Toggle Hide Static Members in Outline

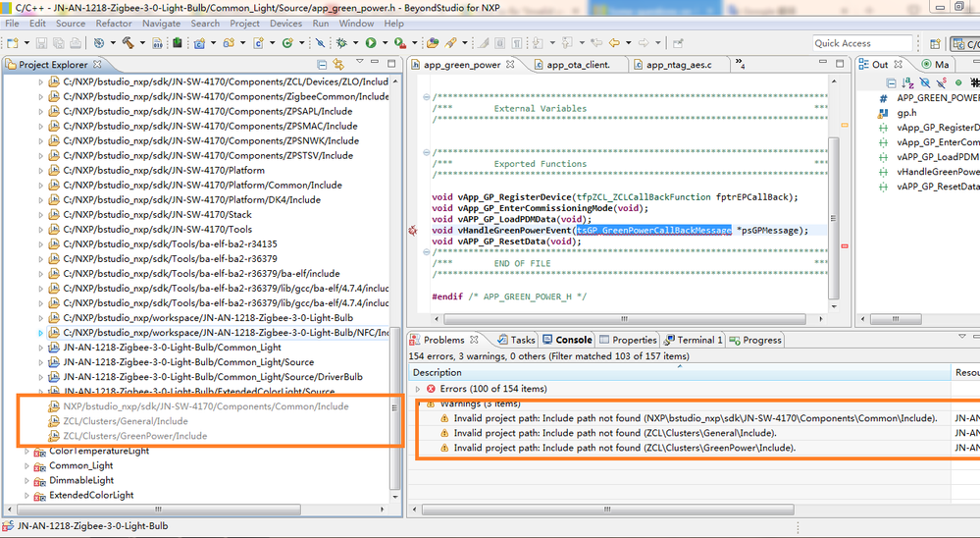(941, 82)
